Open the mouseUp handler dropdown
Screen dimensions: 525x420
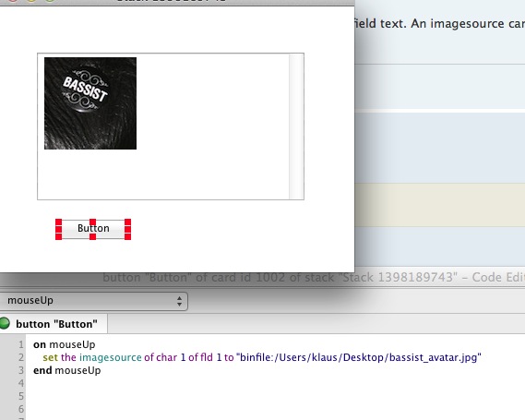(x=93, y=300)
